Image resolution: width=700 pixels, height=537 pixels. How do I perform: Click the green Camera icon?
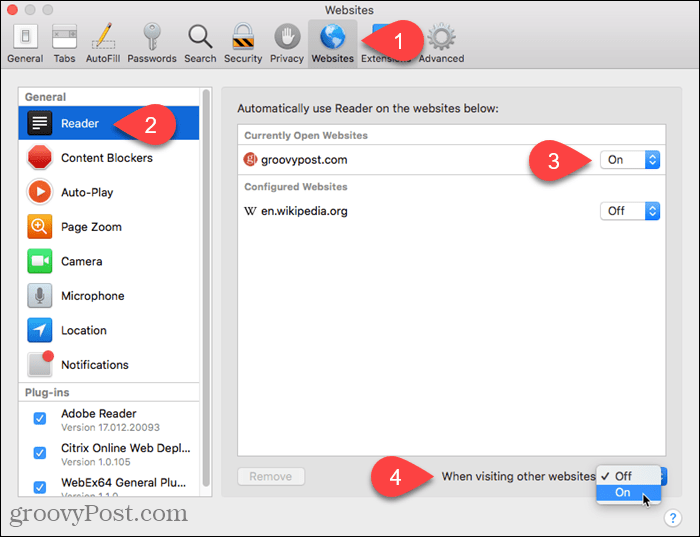pos(40,261)
